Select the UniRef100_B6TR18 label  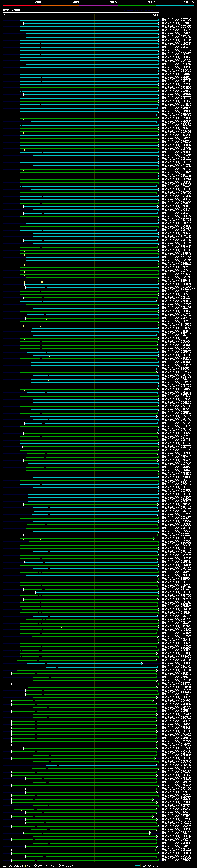(177, 338)
